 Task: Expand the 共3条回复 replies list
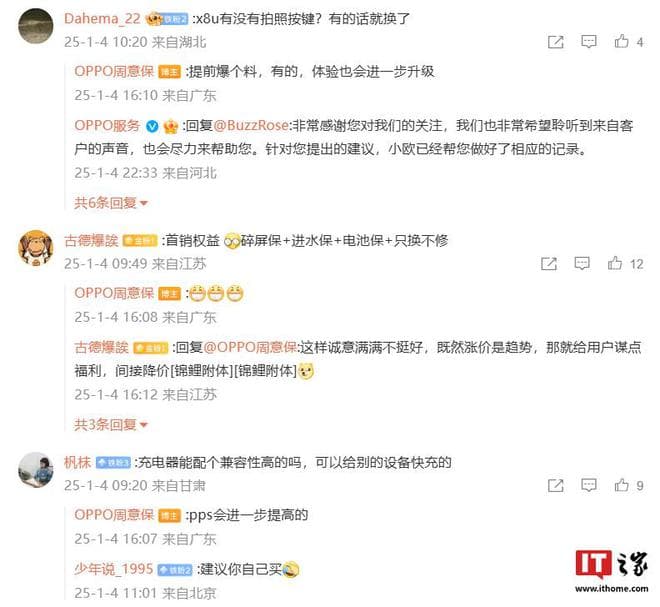111,424
